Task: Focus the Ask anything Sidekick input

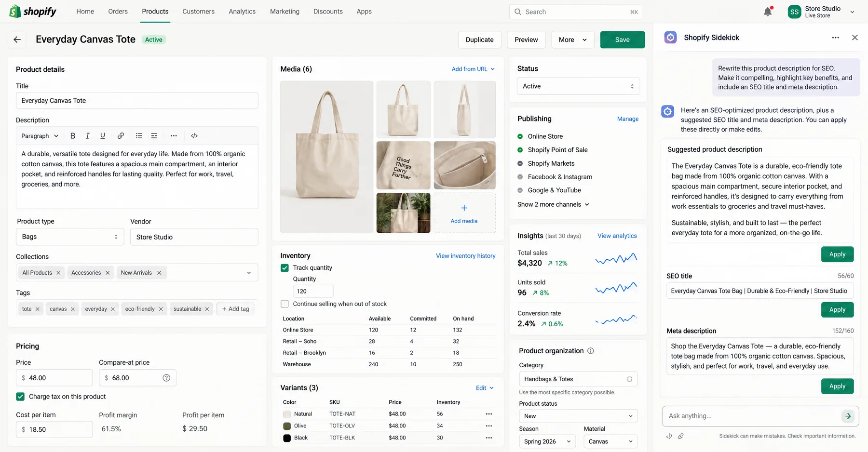Action: coord(752,416)
